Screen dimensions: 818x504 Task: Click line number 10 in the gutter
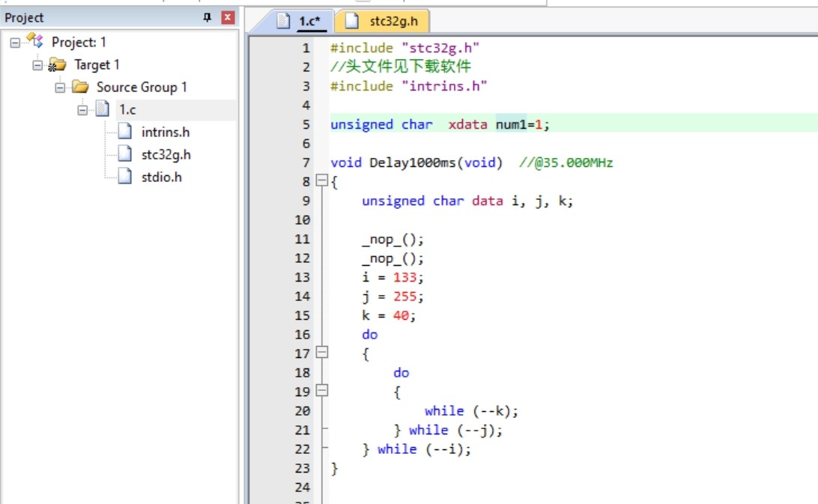pyautogui.click(x=303, y=220)
